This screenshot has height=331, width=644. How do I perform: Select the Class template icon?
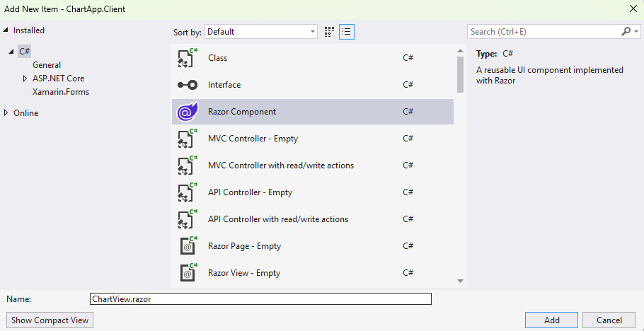tap(187, 58)
